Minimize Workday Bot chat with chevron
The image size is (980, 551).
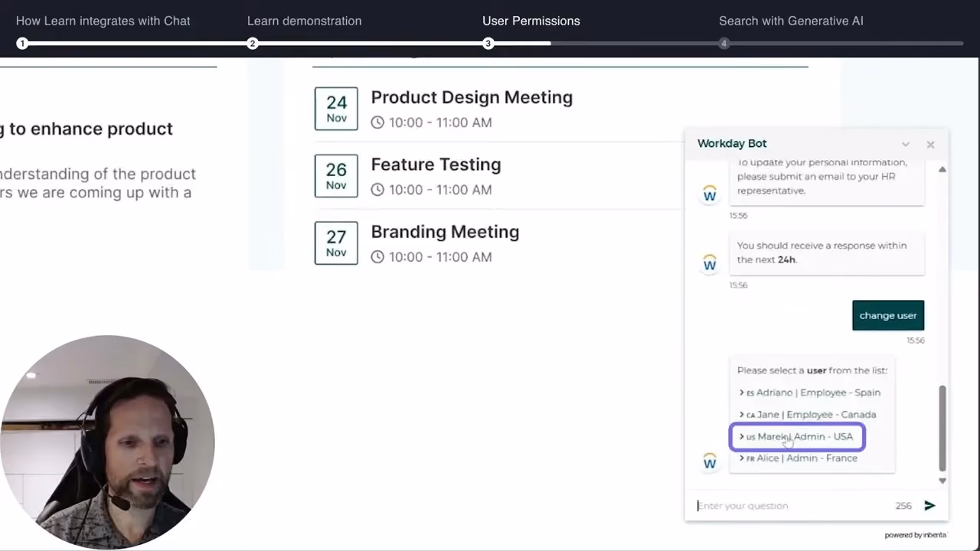pos(906,144)
